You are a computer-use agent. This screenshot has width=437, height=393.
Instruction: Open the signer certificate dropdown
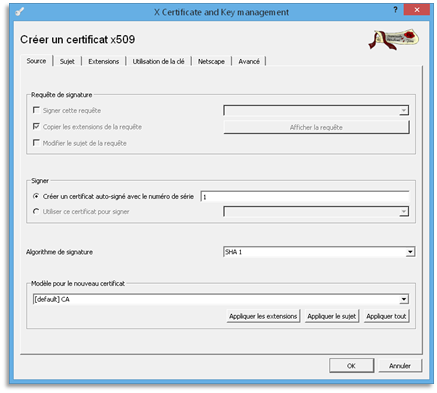316,211
